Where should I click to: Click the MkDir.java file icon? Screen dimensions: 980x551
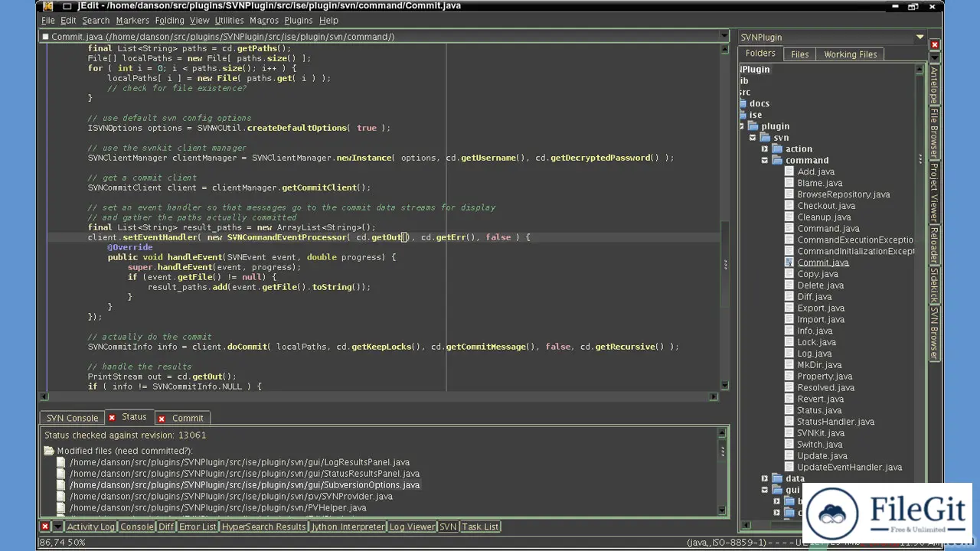click(x=789, y=365)
